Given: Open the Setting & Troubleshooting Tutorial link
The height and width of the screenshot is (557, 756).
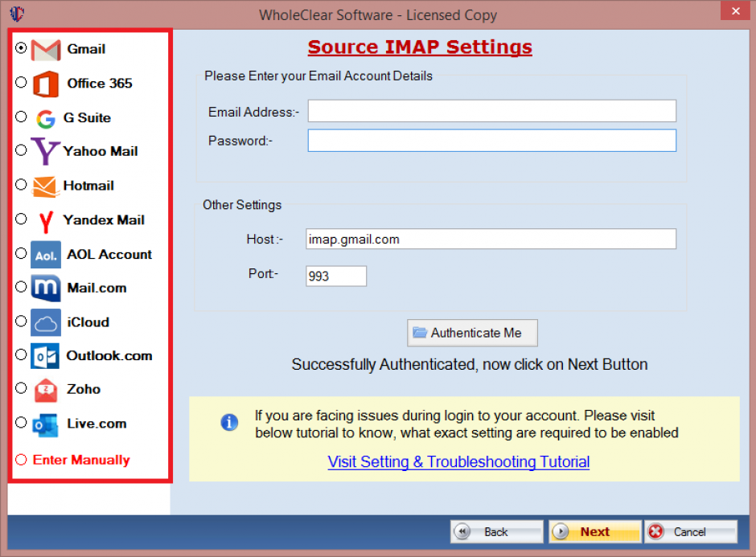Looking at the screenshot, I should [458, 462].
